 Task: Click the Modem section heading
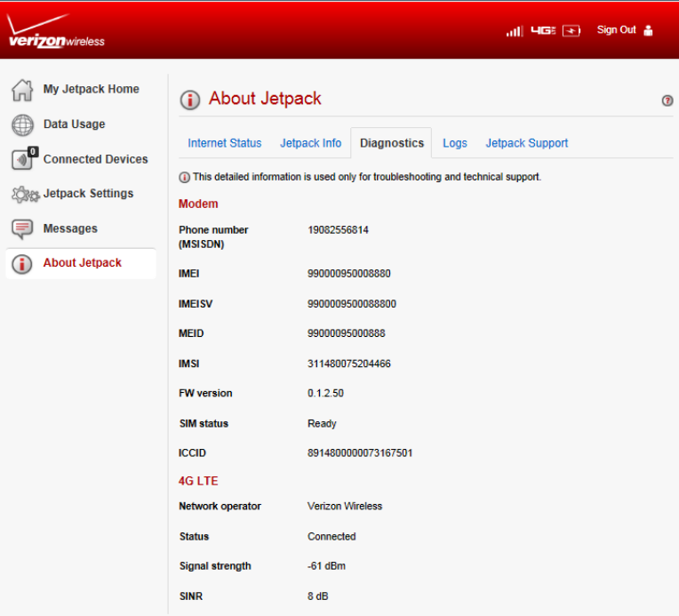pyautogui.click(x=198, y=204)
